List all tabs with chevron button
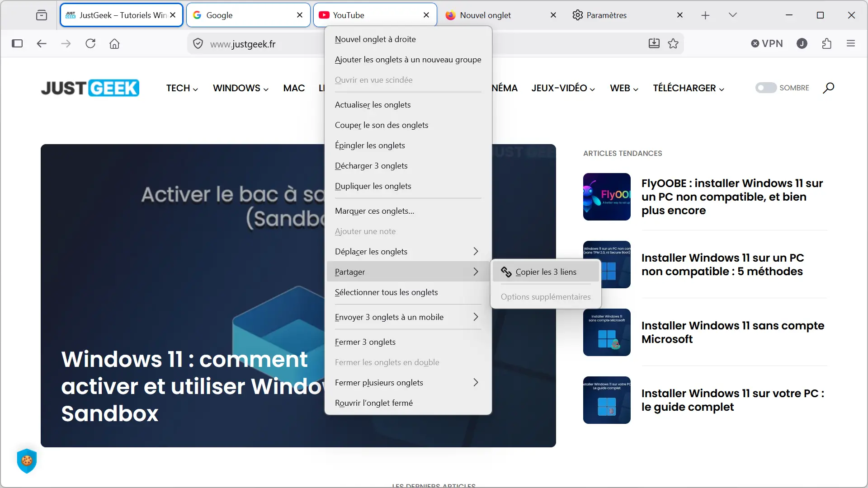 pos(733,15)
